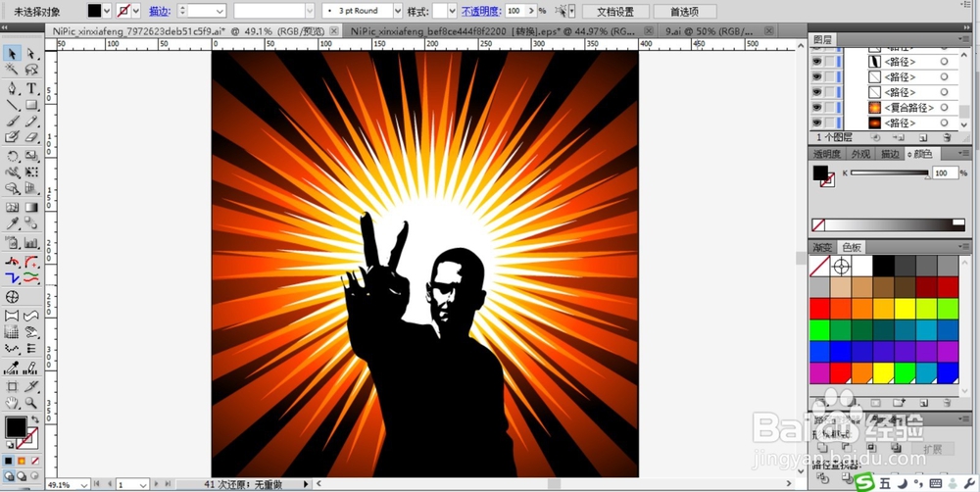Switch to the 渐变 panel tab

(x=822, y=247)
